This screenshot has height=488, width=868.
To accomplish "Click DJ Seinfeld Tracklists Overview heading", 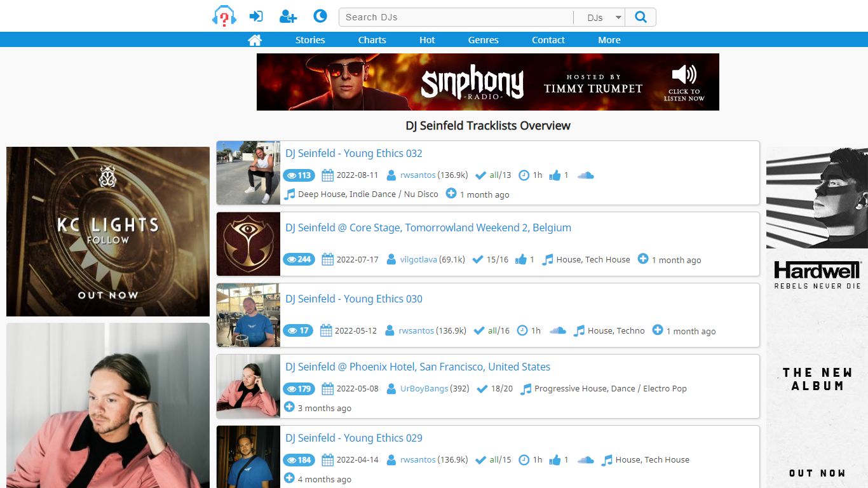I will [488, 125].
